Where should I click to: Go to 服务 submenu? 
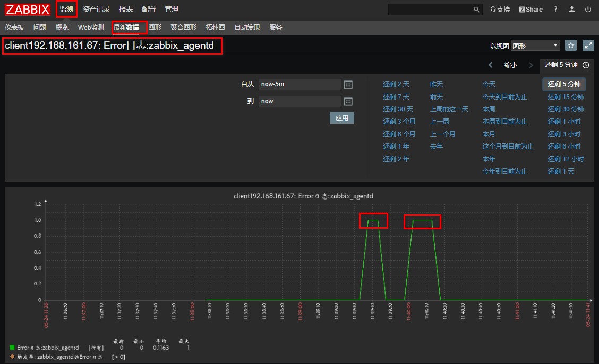[276, 28]
